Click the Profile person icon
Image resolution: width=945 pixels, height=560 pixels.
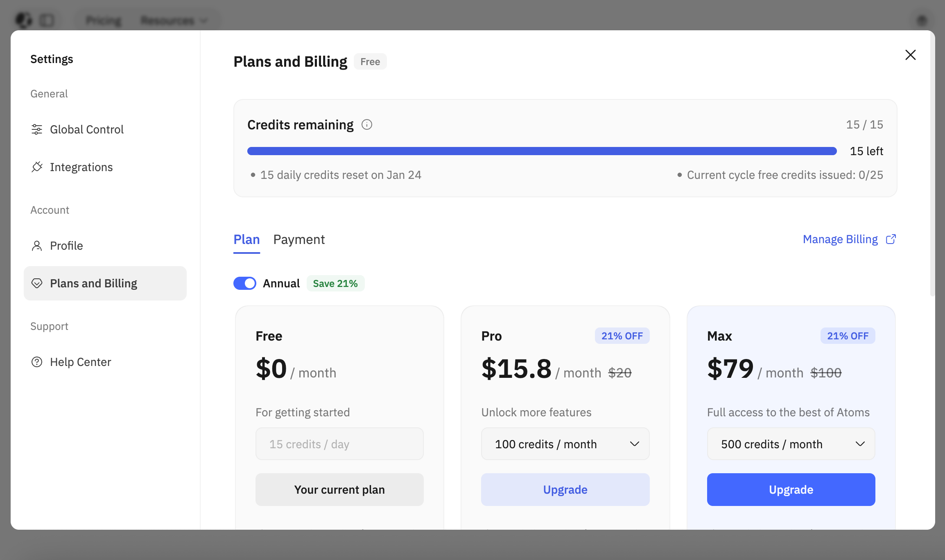[37, 246]
